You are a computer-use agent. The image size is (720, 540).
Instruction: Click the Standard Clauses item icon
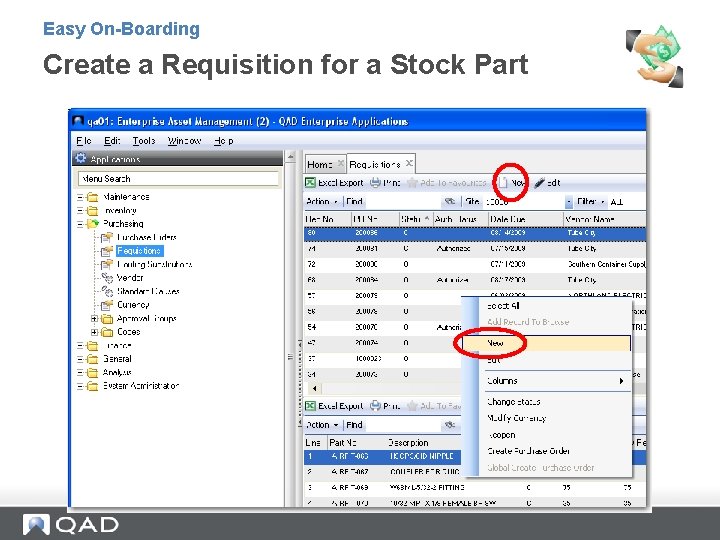pyautogui.click(x=107, y=291)
